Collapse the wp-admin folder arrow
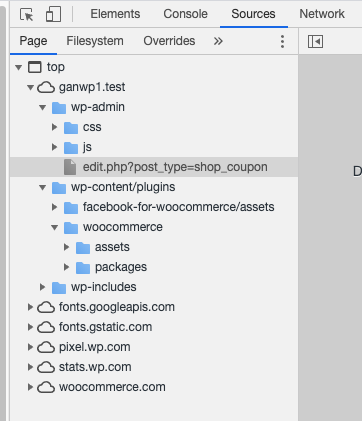362x421 pixels. pos(43,107)
